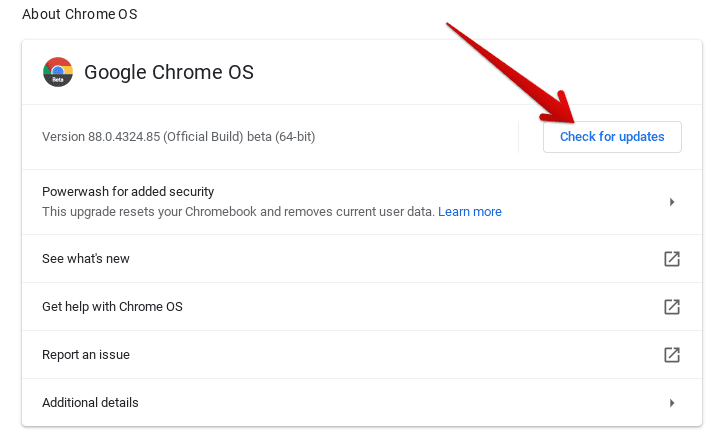Image resolution: width=721 pixels, height=443 pixels.
Task: Click the About Chrome OS page heading
Action: coord(80,14)
